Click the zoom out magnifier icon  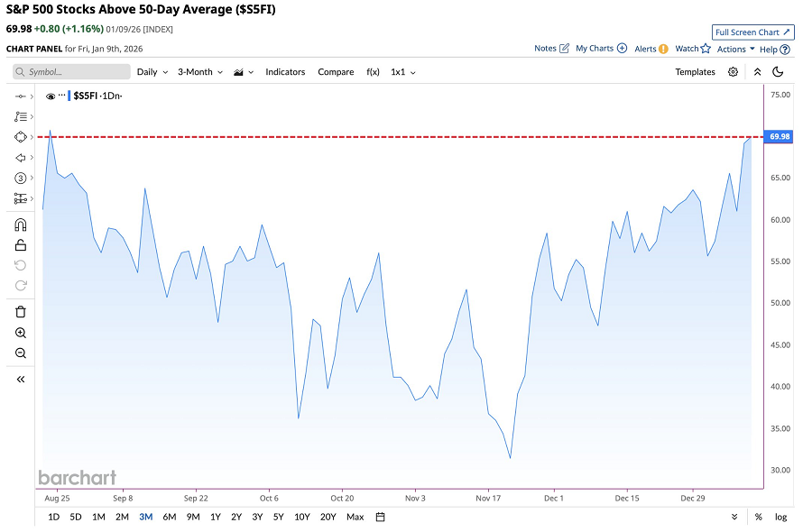click(x=21, y=353)
